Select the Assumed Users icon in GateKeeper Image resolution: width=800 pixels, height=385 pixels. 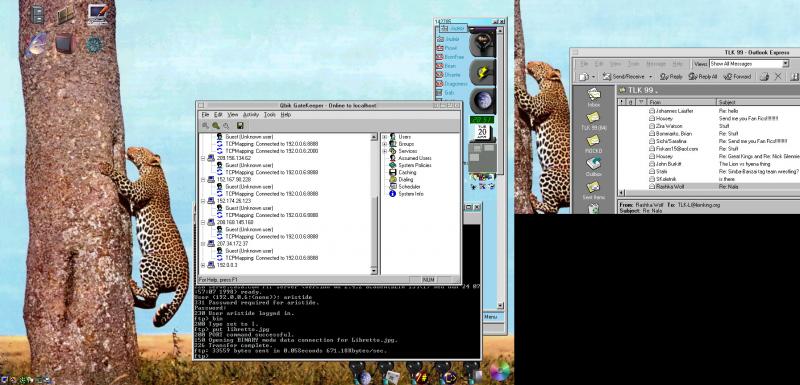pos(393,159)
